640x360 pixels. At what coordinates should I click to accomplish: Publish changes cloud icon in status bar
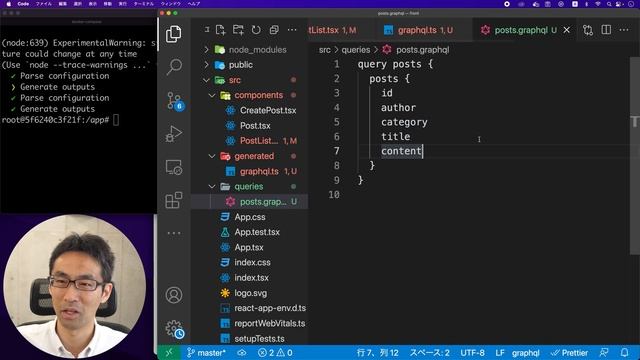click(x=242, y=353)
